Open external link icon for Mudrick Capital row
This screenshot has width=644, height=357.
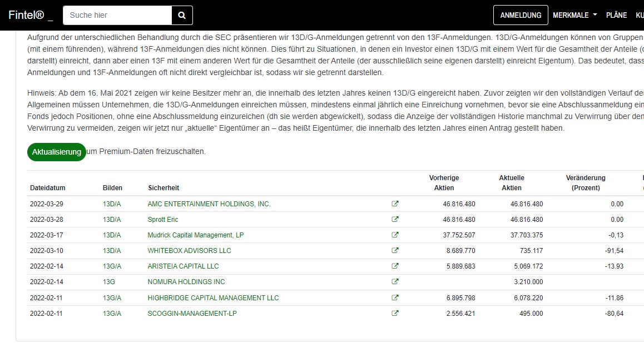[x=395, y=235]
